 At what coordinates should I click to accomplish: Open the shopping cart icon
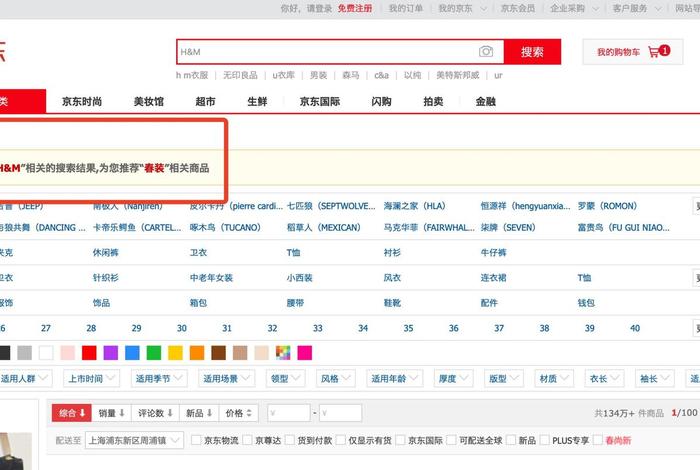(654, 52)
